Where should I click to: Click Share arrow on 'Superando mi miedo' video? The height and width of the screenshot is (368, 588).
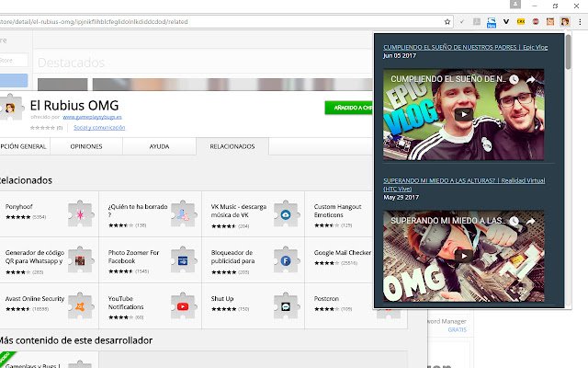point(530,221)
